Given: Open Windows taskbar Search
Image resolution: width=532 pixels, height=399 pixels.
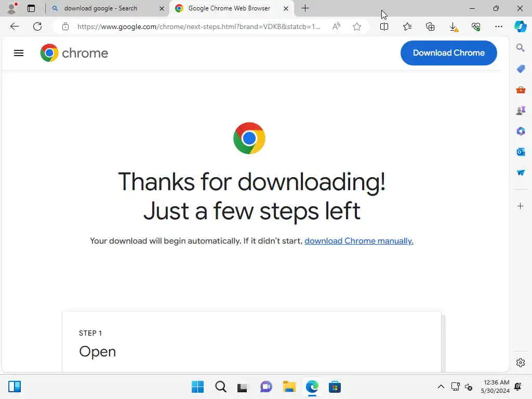Looking at the screenshot, I should [220, 387].
